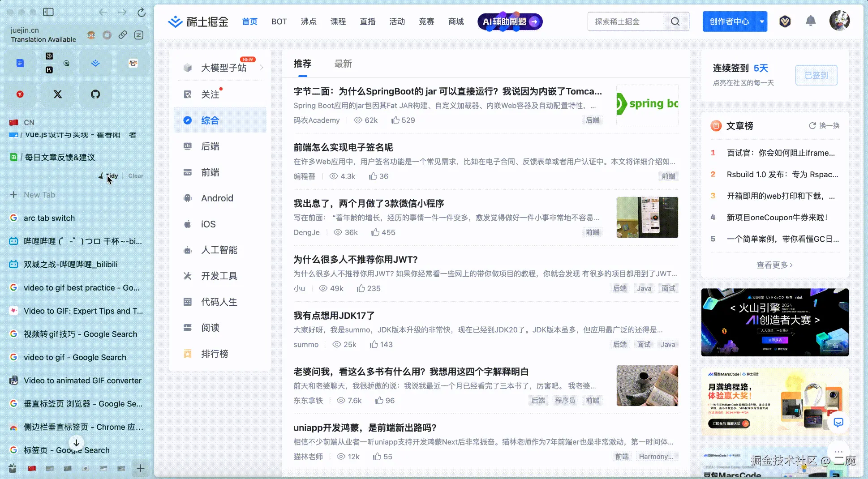Click the 已签到 check-in button
Viewport: 868px width, 479px height.
tap(816, 75)
